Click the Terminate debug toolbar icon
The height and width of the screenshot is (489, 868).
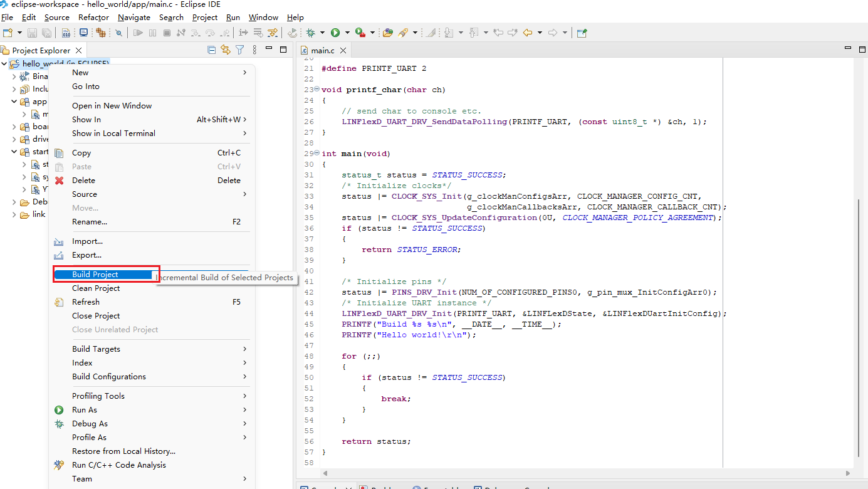(167, 33)
